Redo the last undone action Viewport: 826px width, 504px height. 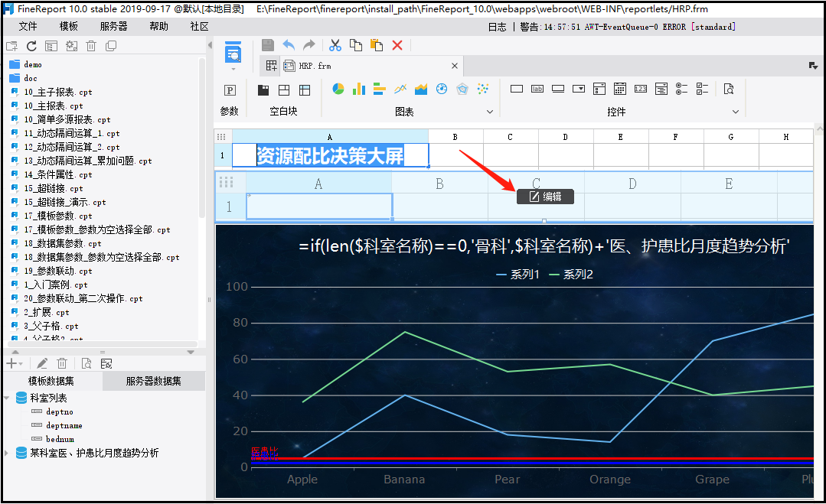click(x=309, y=45)
